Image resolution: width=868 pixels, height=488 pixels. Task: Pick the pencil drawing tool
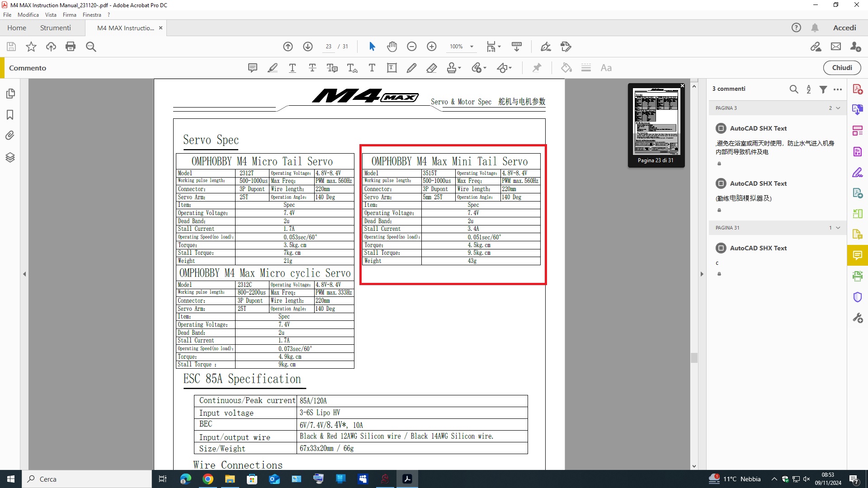[411, 68]
